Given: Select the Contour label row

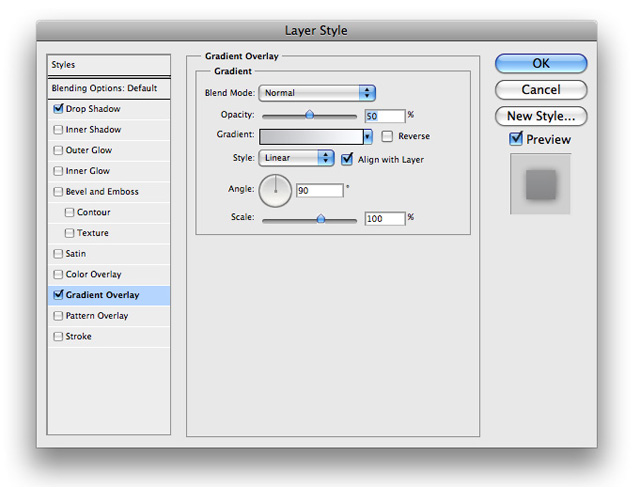Looking at the screenshot, I should coord(109,213).
